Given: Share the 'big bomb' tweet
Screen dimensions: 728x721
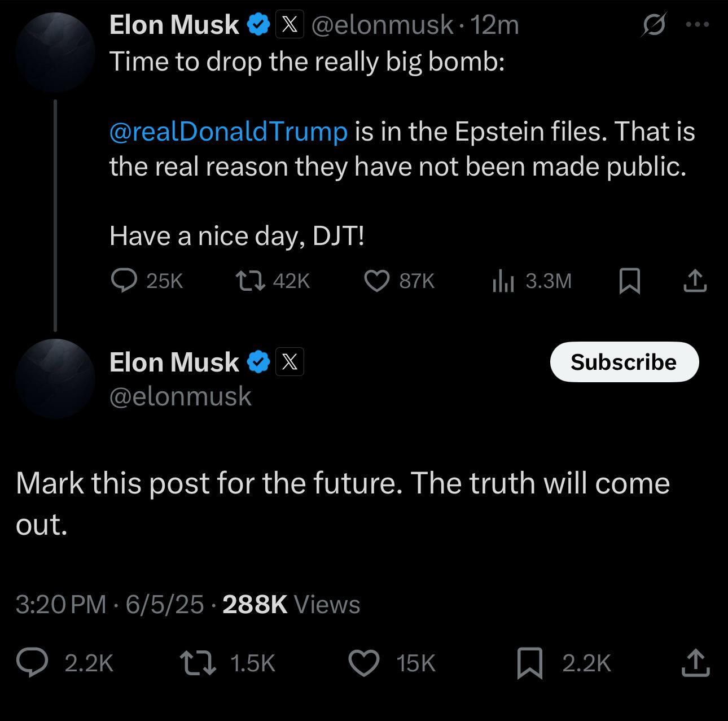Looking at the screenshot, I should click(x=695, y=281).
